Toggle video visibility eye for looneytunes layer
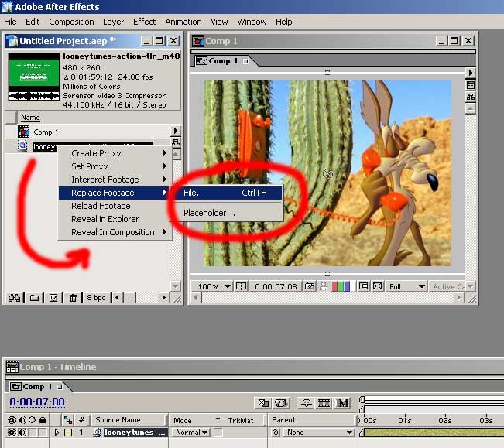Viewport: 504px width, 448px height. pos(12,433)
